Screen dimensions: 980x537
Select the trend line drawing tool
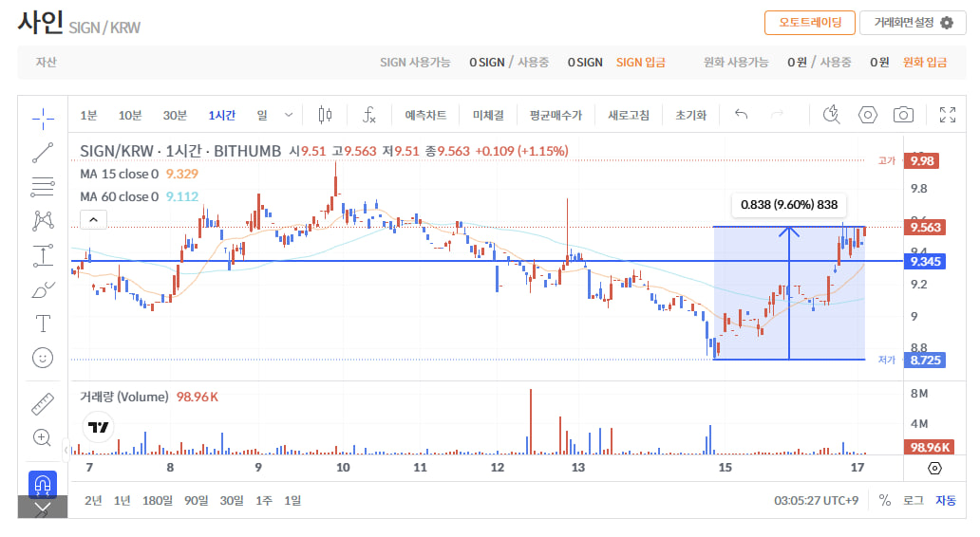pos(43,153)
